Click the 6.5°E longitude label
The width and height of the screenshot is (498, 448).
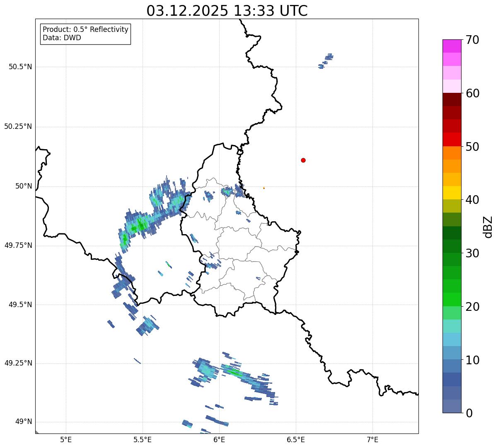(296, 440)
